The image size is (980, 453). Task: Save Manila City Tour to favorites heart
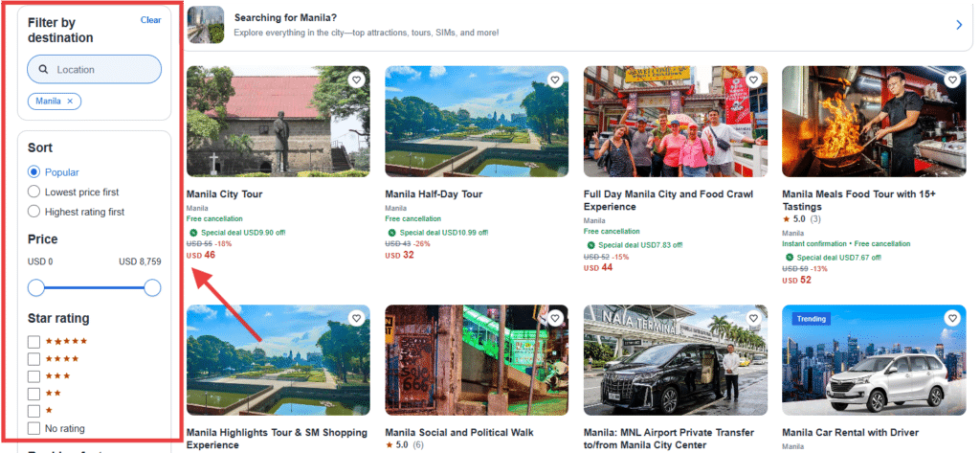[x=356, y=80]
